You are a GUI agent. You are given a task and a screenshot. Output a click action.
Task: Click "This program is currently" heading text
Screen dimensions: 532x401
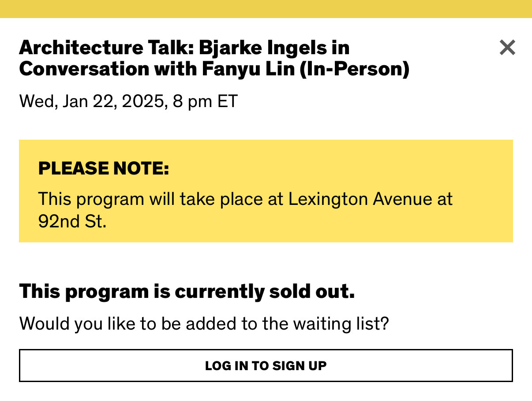coord(135,291)
